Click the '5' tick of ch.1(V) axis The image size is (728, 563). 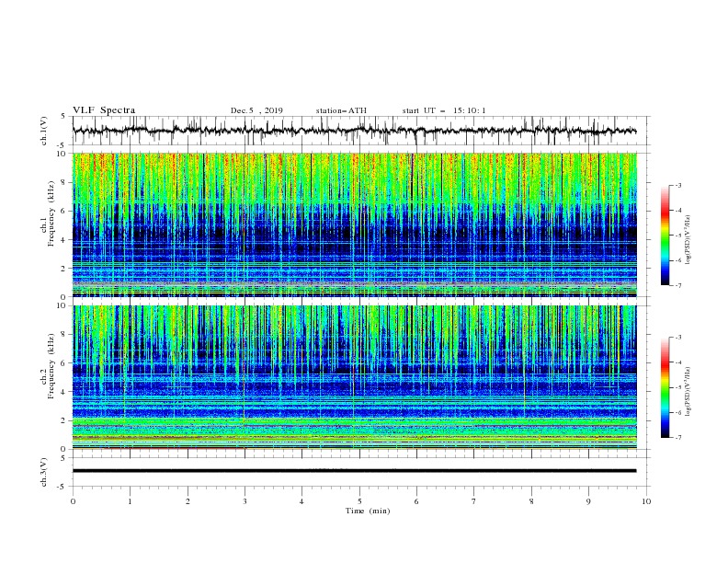click(65, 117)
